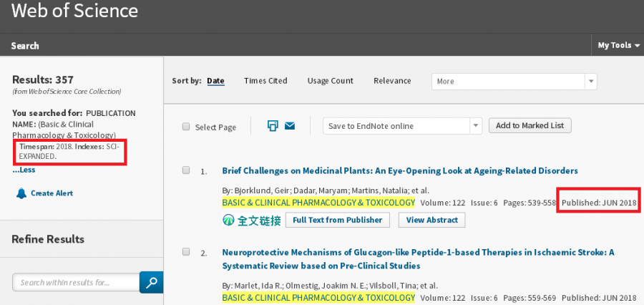Check the box for result 1

pyautogui.click(x=186, y=170)
